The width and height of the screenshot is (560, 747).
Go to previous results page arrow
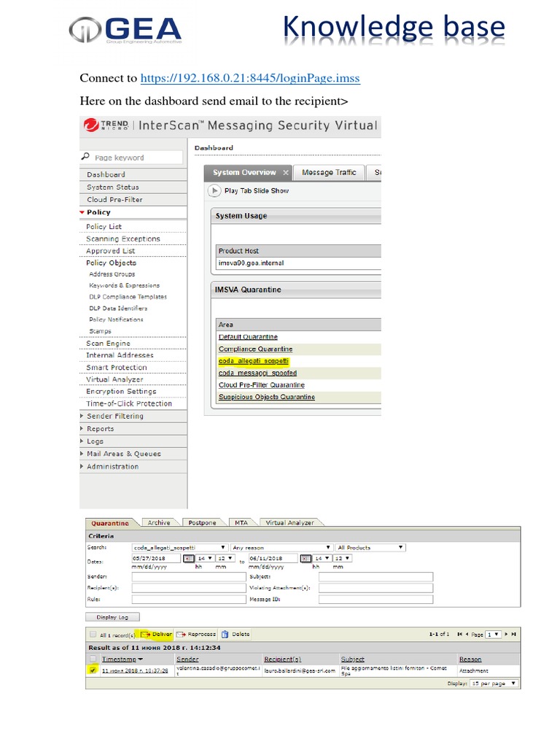pos(467,635)
